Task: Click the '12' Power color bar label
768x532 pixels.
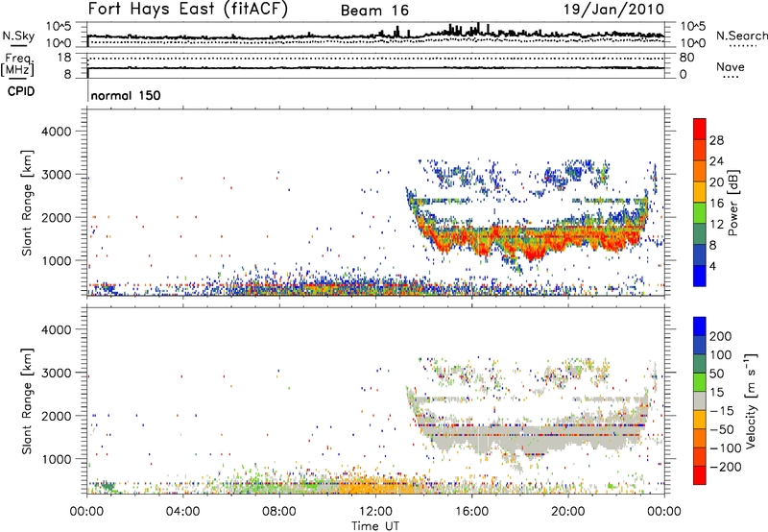Action: coord(716,225)
